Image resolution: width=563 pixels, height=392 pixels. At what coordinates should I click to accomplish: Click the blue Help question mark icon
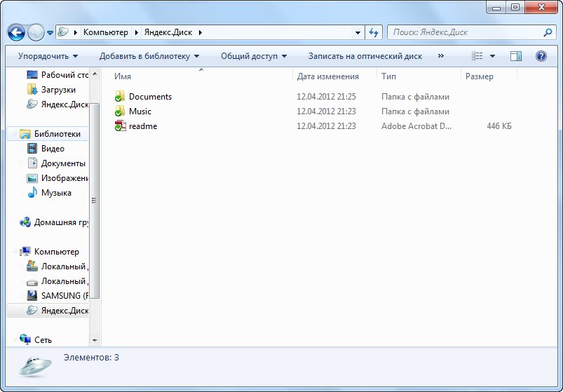click(x=541, y=56)
